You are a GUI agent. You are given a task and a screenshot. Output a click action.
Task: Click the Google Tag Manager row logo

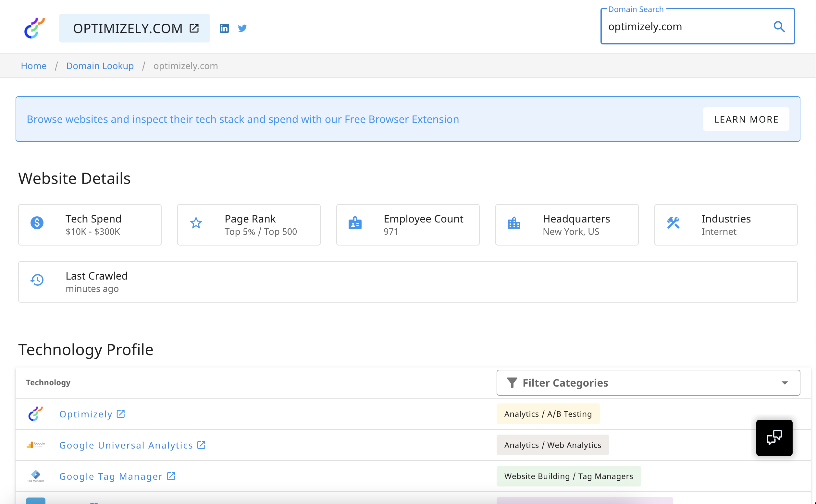pos(36,476)
